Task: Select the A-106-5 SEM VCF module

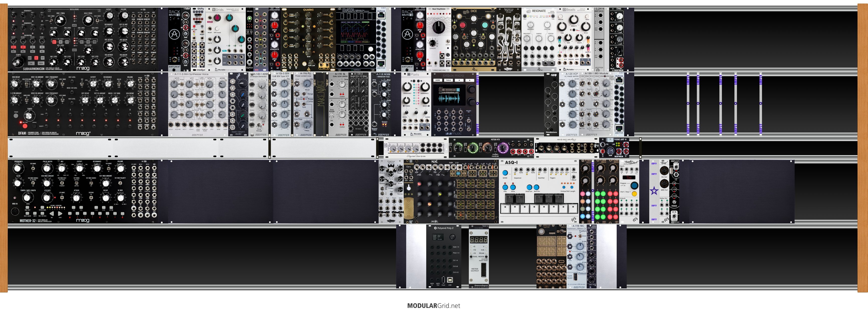Action: (281, 105)
